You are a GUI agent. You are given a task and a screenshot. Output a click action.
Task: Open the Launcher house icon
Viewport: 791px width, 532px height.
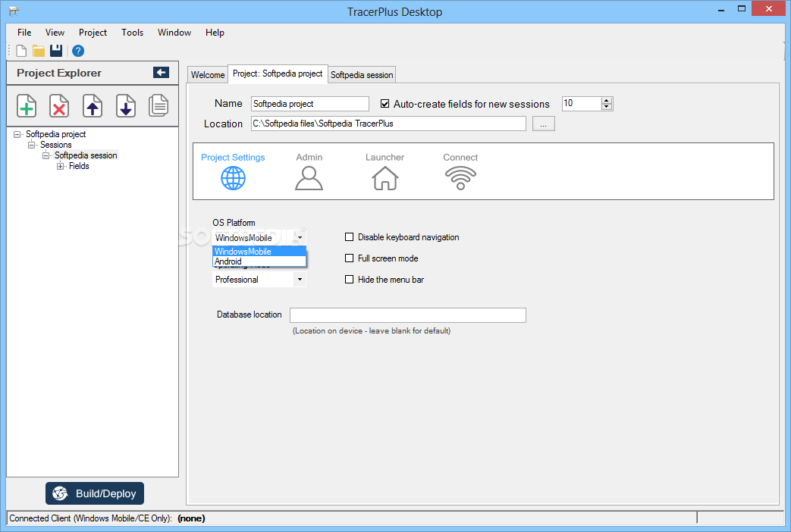tap(385, 178)
